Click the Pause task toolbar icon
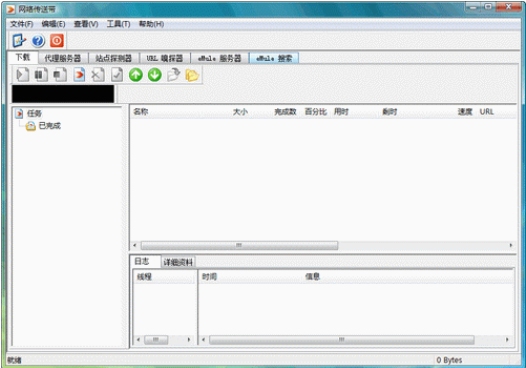526x368 pixels. (x=41, y=74)
